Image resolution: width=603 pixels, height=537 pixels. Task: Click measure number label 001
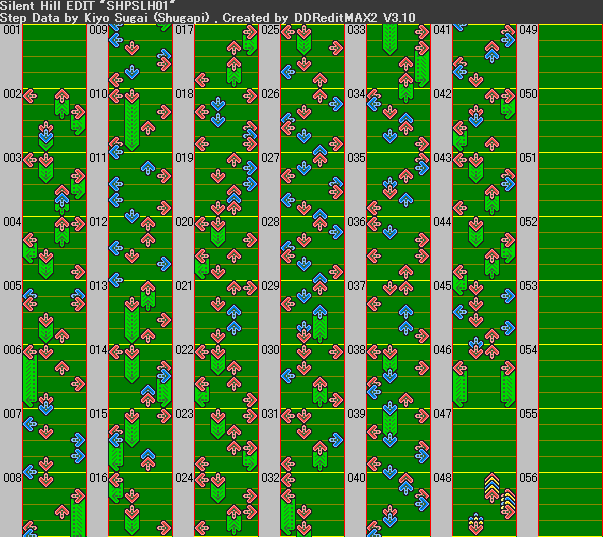point(12,30)
